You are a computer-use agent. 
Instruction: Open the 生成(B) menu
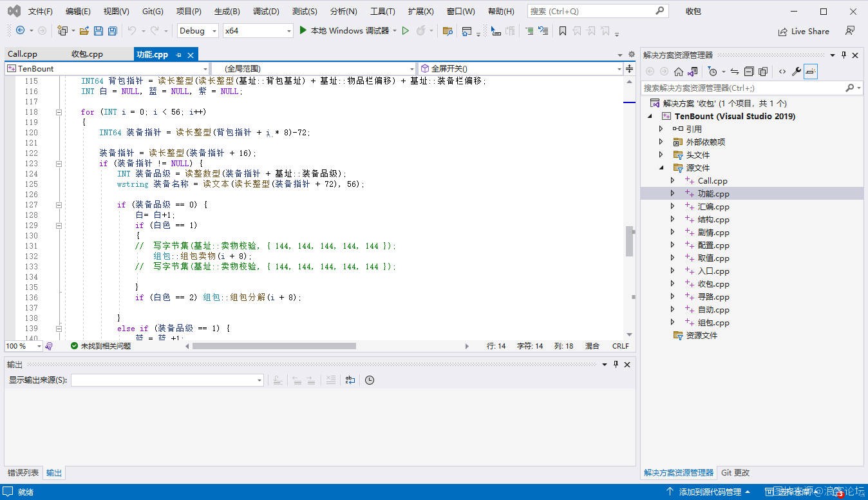click(x=227, y=11)
